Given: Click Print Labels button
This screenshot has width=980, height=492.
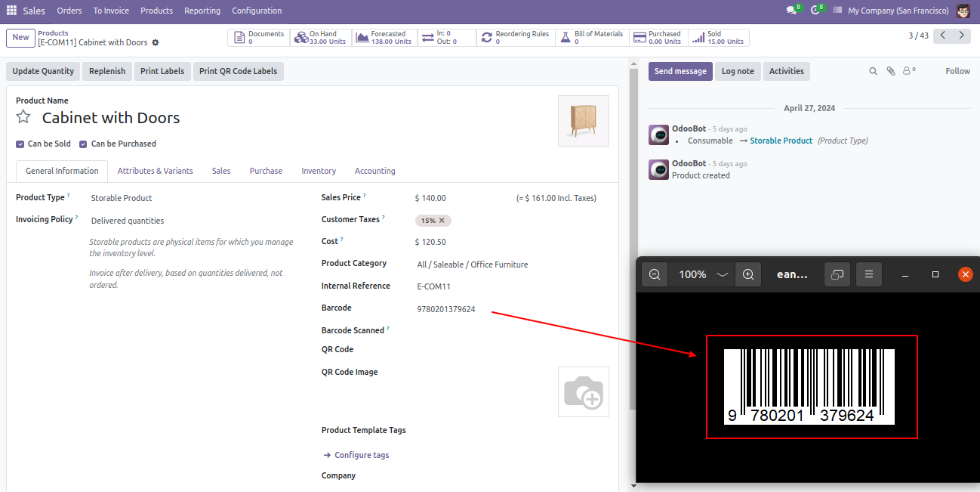Looking at the screenshot, I should point(162,71).
